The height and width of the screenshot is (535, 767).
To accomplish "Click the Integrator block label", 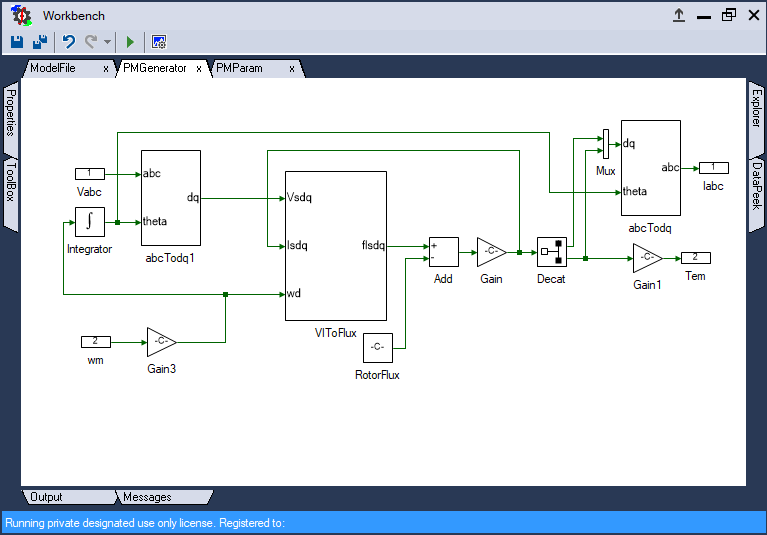I will coord(90,249).
